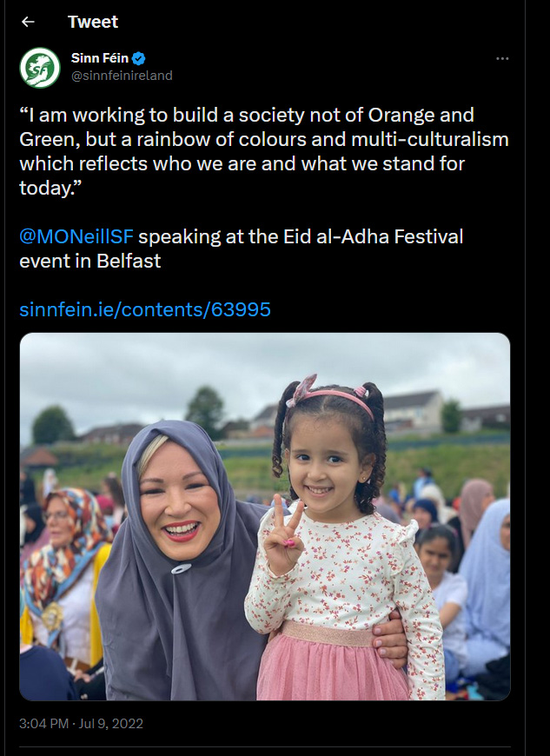Go back using the left arrow icon
The width and height of the screenshot is (550, 756).
point(28,22)
